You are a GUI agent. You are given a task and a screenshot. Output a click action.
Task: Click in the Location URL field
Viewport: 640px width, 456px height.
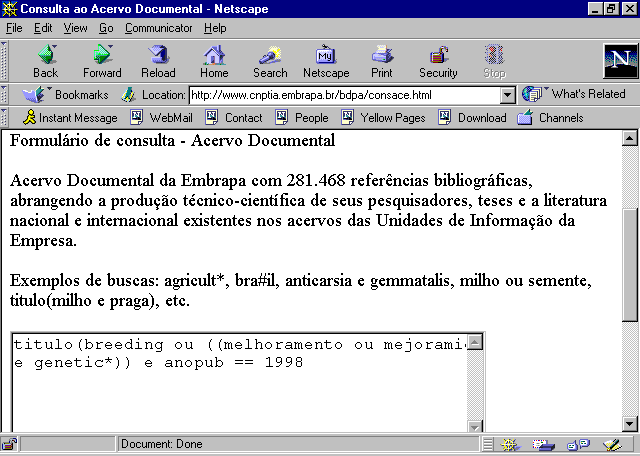click(x=345, y=96)
